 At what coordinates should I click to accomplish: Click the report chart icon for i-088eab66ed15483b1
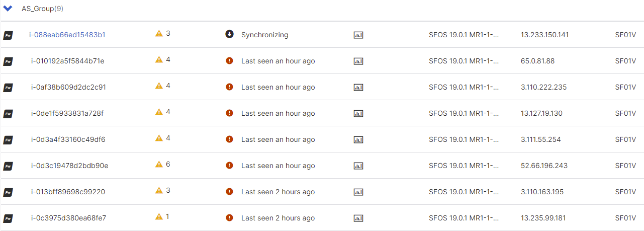coord(358,35)
